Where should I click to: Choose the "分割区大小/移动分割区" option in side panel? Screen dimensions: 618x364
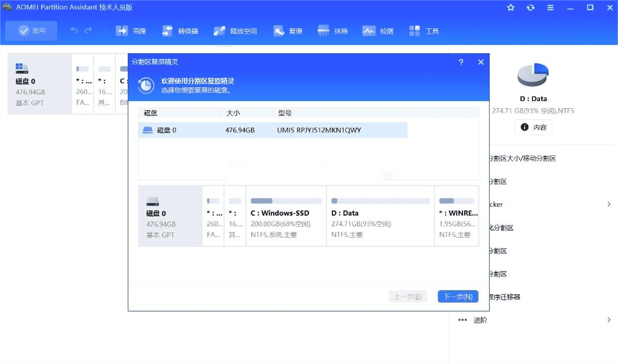point(522,158)
